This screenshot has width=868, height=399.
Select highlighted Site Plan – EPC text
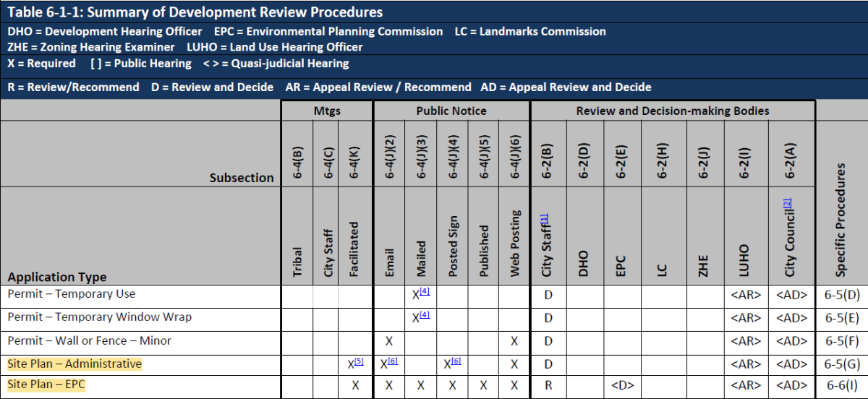(46, 385)
